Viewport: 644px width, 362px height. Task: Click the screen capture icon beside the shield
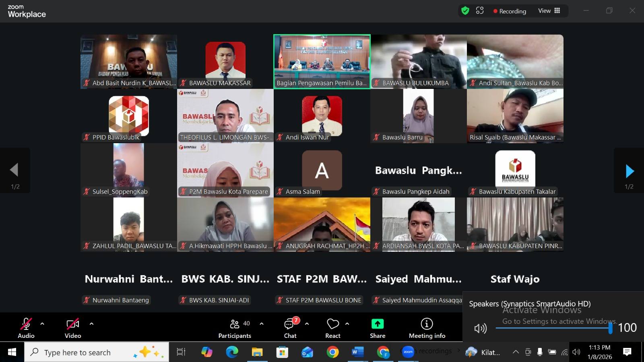point(480,11)
